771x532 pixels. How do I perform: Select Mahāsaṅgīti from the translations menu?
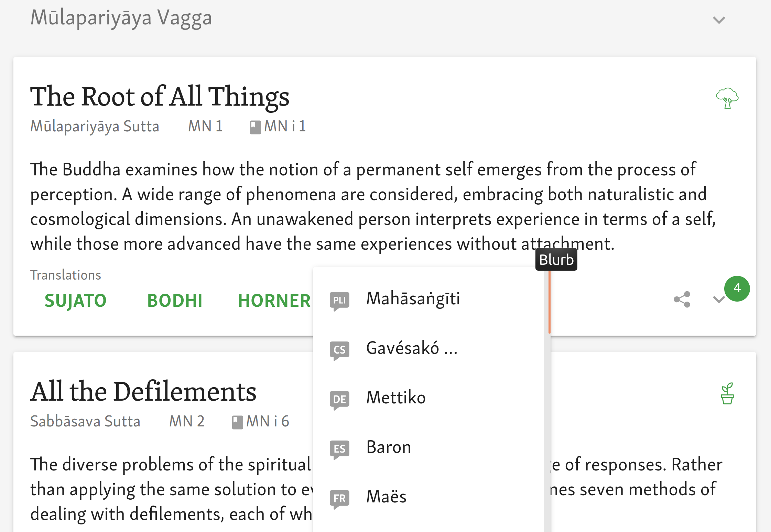click(x=413, y=298)
